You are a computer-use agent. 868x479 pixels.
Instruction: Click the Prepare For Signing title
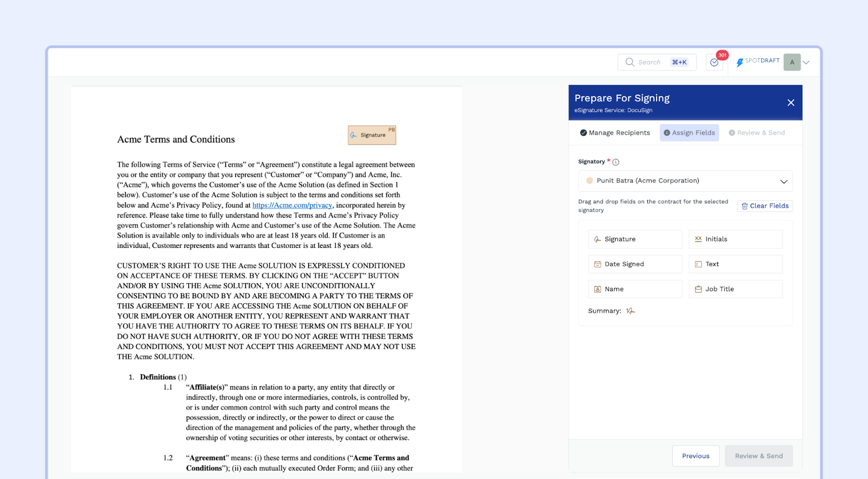click(622, 98)
